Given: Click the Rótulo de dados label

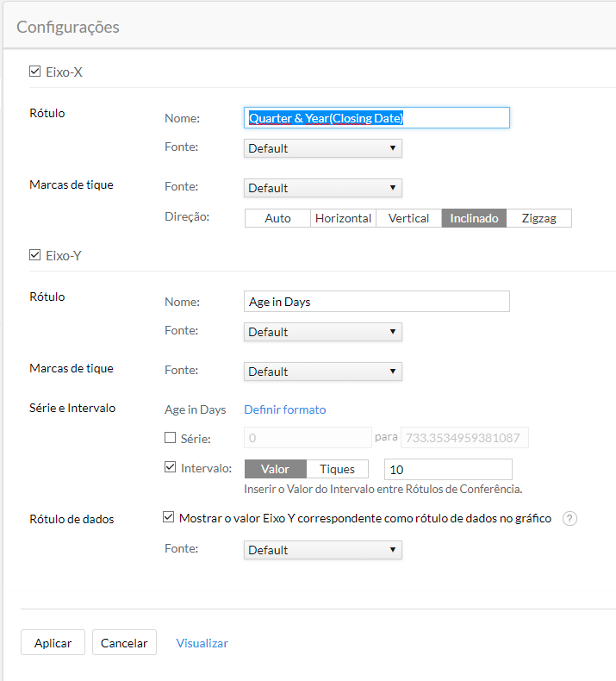Looking at the screenshot, I should pyautogui.click(x=72, y=519).
